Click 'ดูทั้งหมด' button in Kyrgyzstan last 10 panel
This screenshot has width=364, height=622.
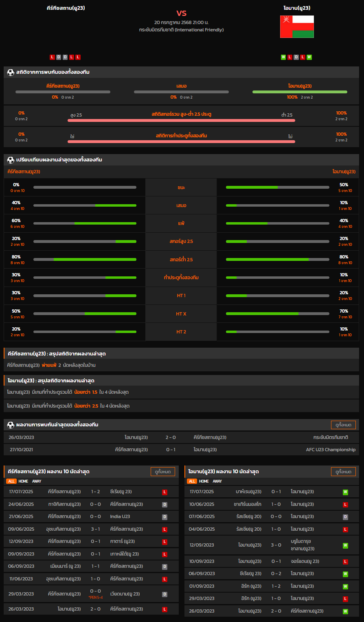163,472
